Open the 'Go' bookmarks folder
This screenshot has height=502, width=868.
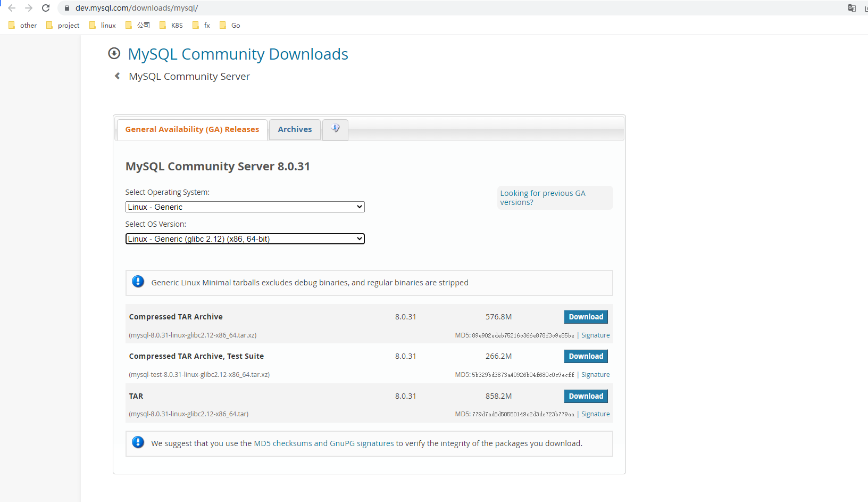(230, 25)
